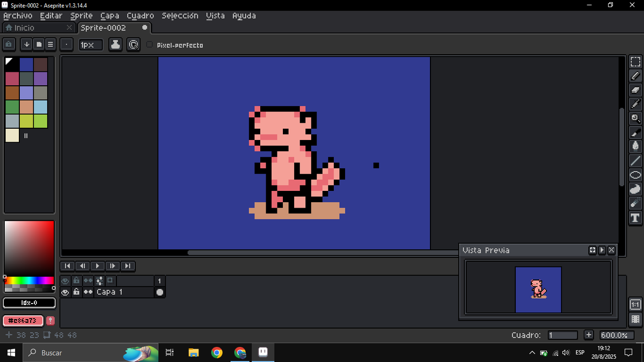The height and width of the screenshot is (362, 644).
Task: Go to the last frame
Action: (x=127, y=265)
